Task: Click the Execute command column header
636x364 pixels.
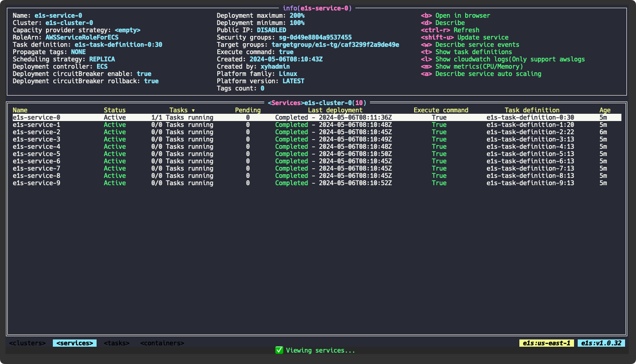Action: click(x=441, y=110)
